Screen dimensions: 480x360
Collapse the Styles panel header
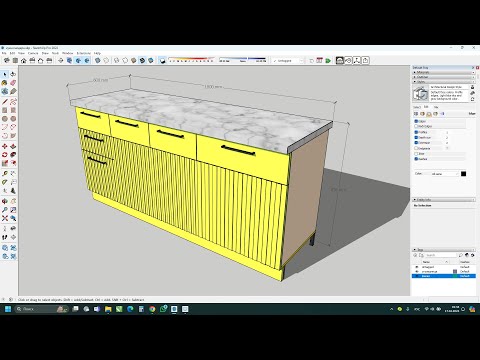click(444, 81)
